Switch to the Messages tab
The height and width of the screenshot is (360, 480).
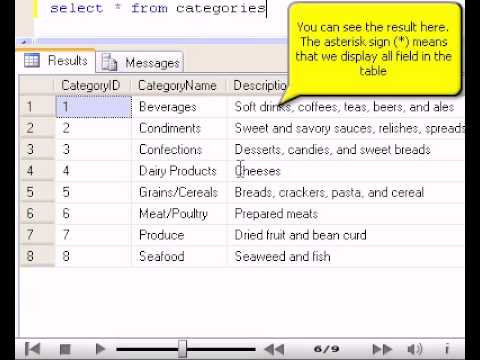(140, 62)
